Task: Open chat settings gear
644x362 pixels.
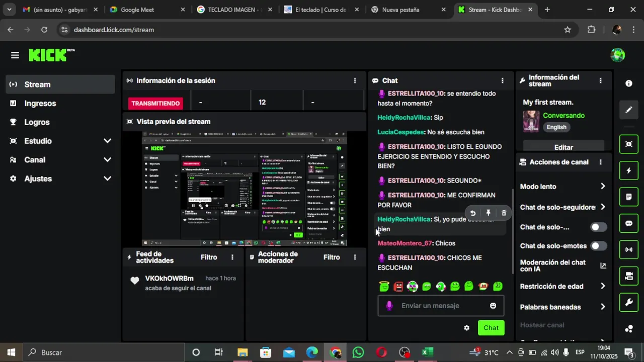Action: tap(466, 328)
